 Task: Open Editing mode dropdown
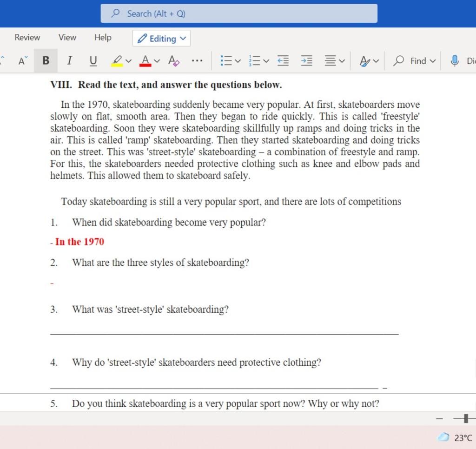coord(161,38)
